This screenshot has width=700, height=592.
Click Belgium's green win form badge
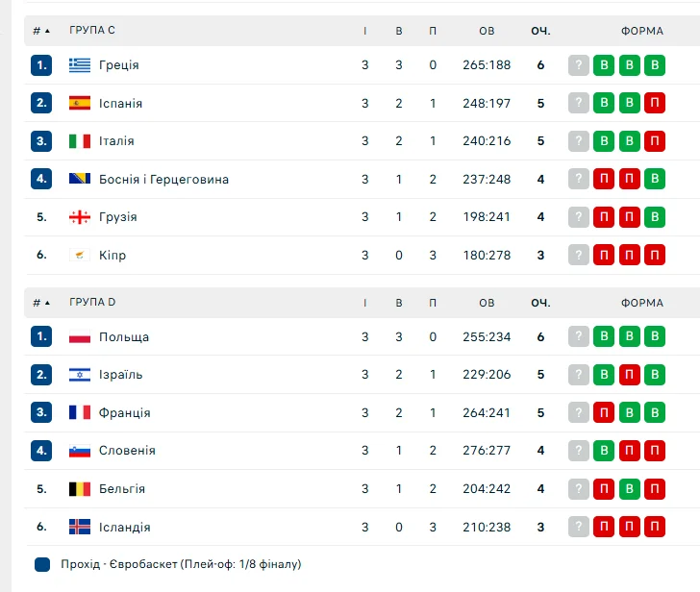click(629, 489)
